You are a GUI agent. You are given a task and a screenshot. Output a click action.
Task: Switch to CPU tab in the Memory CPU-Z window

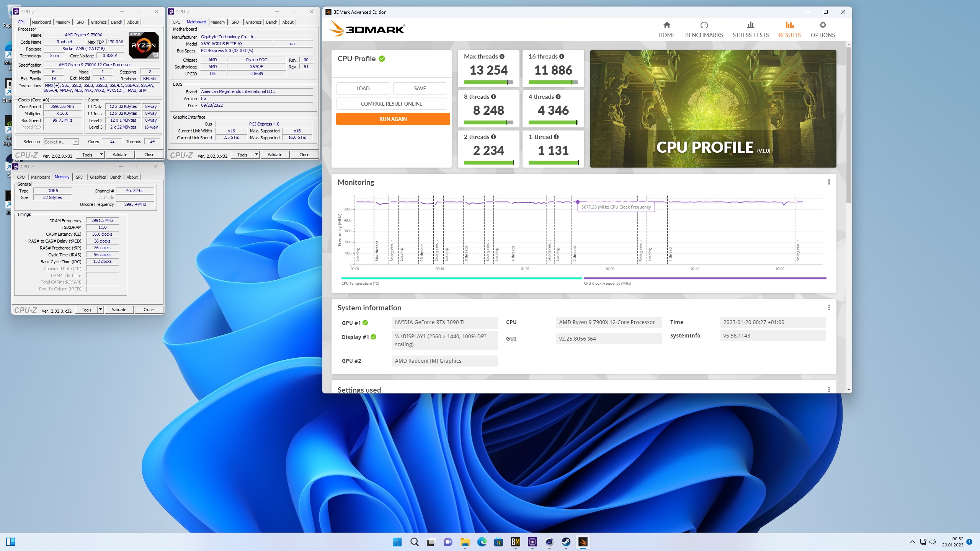pyautogui.click(x=21, y=177)
